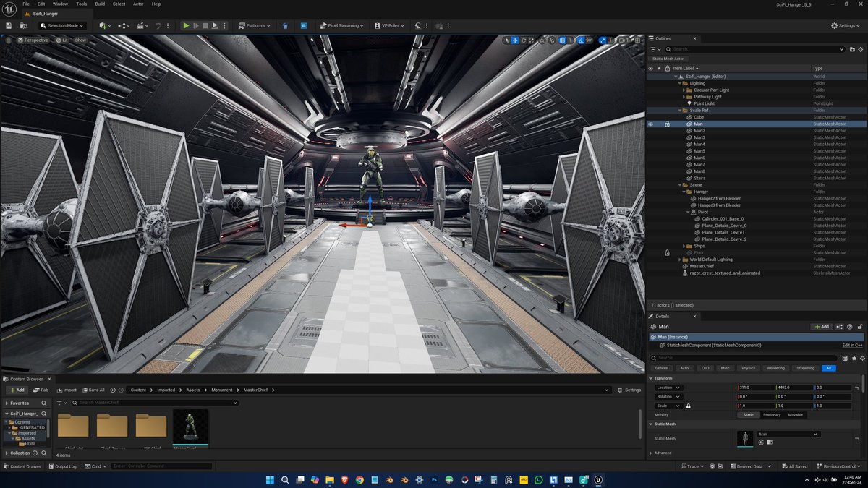Click Save All in Content Browser
868x488 pixels.
pos(93,390)
